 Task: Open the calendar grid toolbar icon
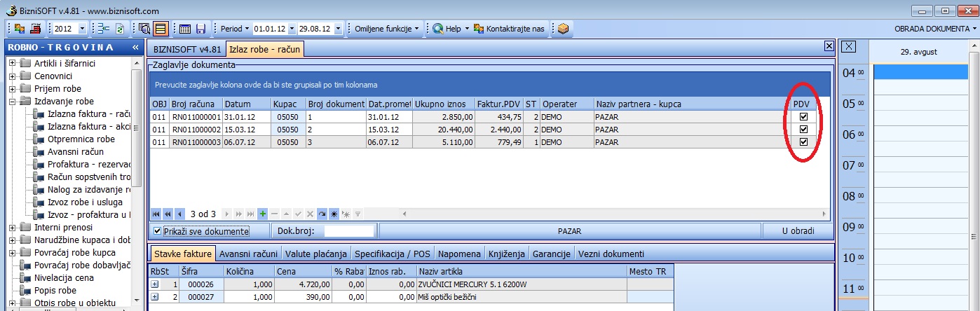click(x=185, y=29)
